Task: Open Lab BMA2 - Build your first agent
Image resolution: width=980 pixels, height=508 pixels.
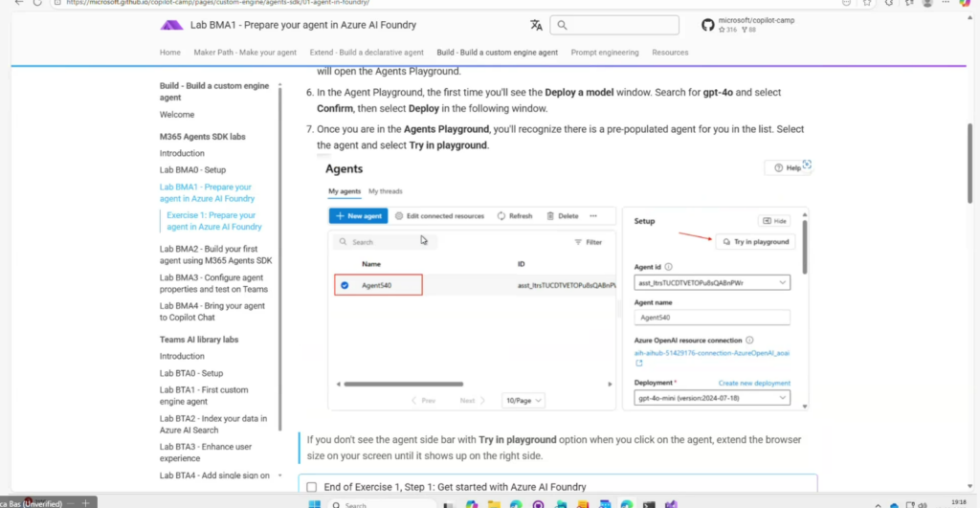Action: (215, 254)
